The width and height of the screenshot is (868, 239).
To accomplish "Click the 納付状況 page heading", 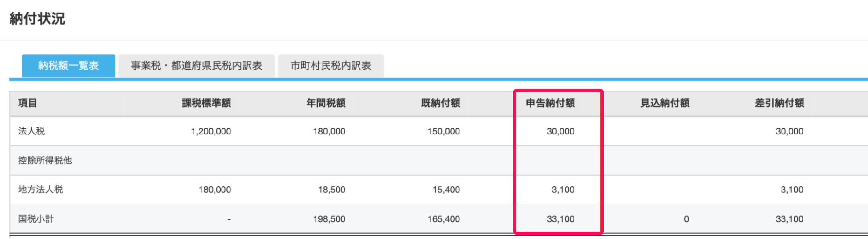I will click(37, 19).
